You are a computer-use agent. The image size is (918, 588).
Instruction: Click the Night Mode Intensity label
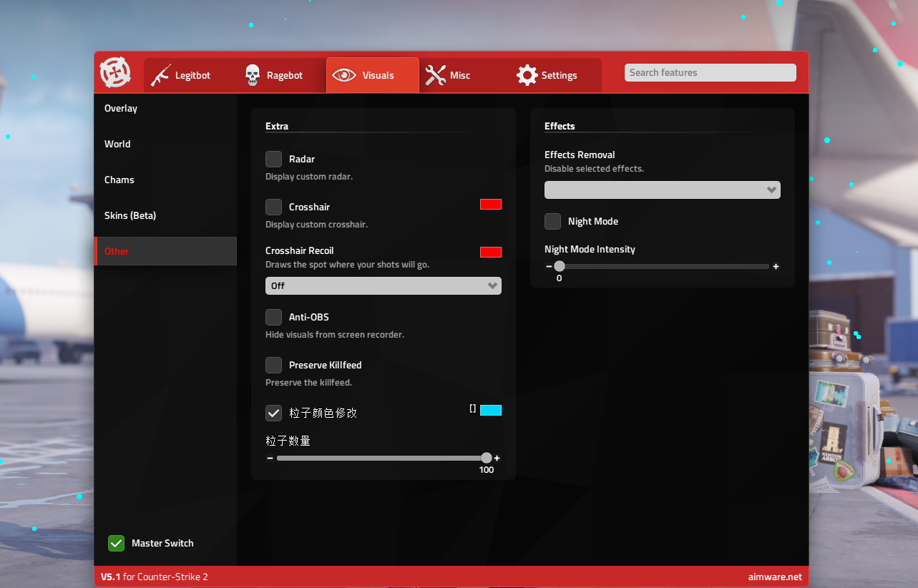pyautogui.click(x=590, y=249)
